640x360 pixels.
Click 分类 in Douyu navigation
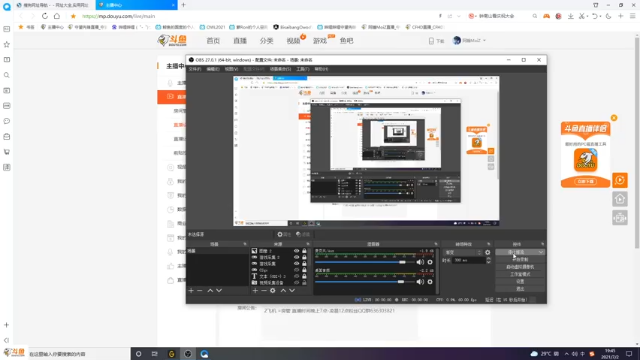click(x=267, y=41)
